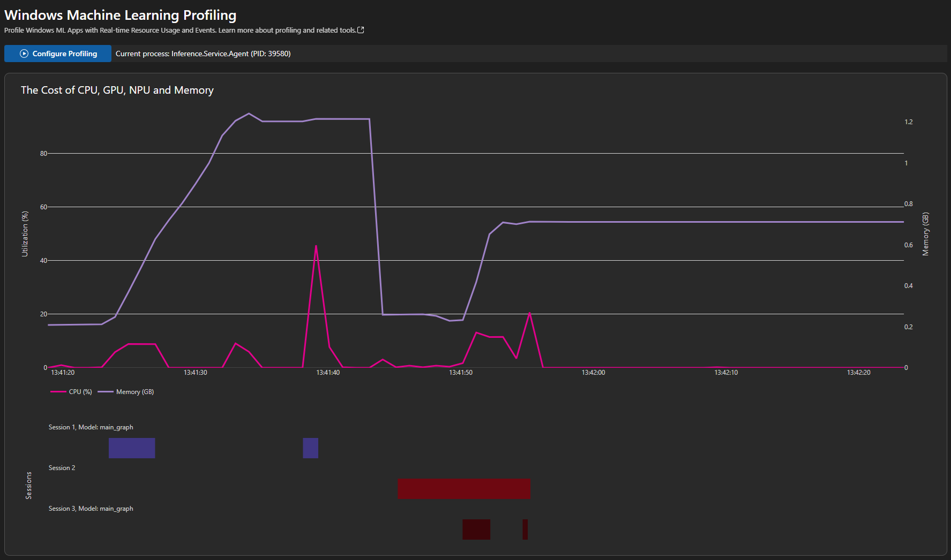Select the narrow Session 3 bar on the right

[525, 529]
